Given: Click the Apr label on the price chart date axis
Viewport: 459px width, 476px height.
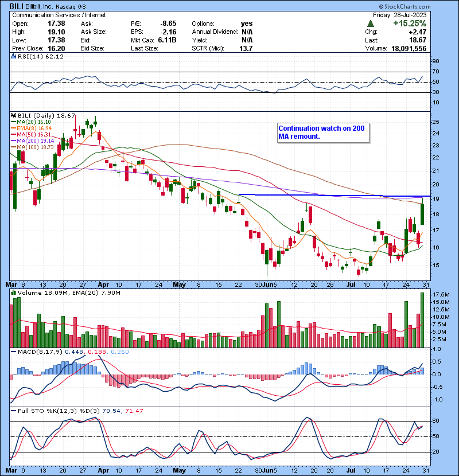Looking at the screenshot, I should [x=103, y=285].
